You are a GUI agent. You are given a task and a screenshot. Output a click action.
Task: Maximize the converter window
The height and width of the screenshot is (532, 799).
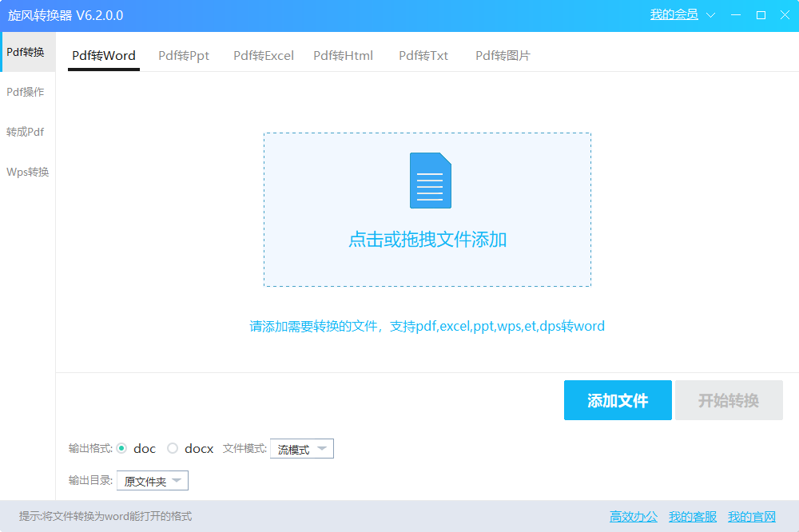coord(761,15)
